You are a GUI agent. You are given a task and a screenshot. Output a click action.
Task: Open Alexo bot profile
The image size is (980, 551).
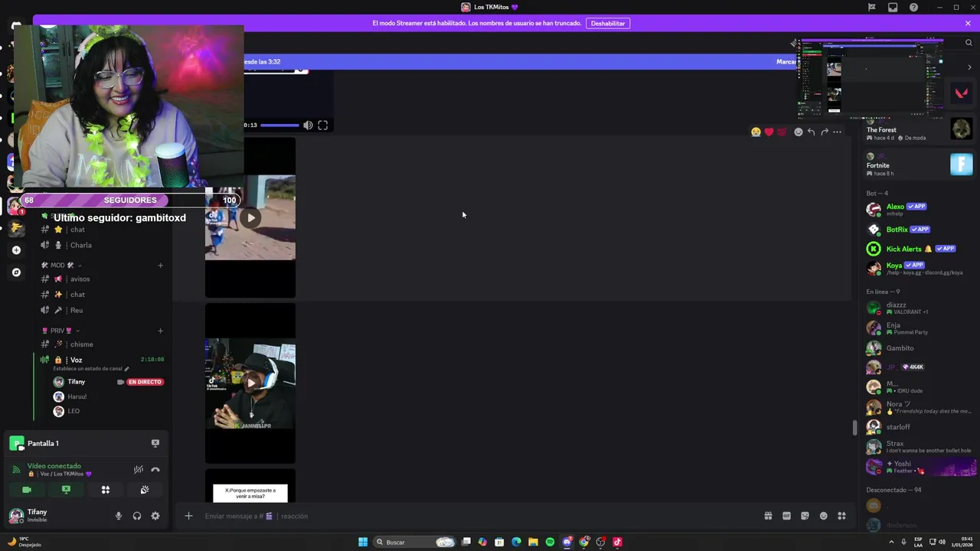tap(919, 209)
